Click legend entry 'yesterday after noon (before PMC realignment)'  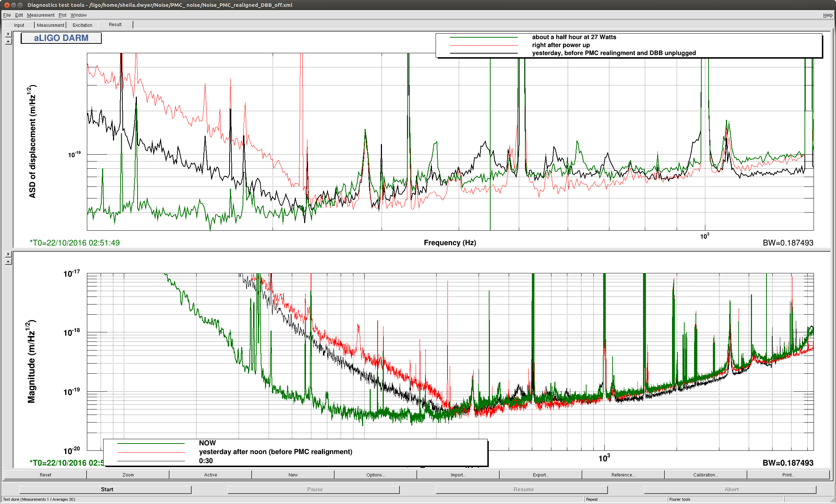276,451
